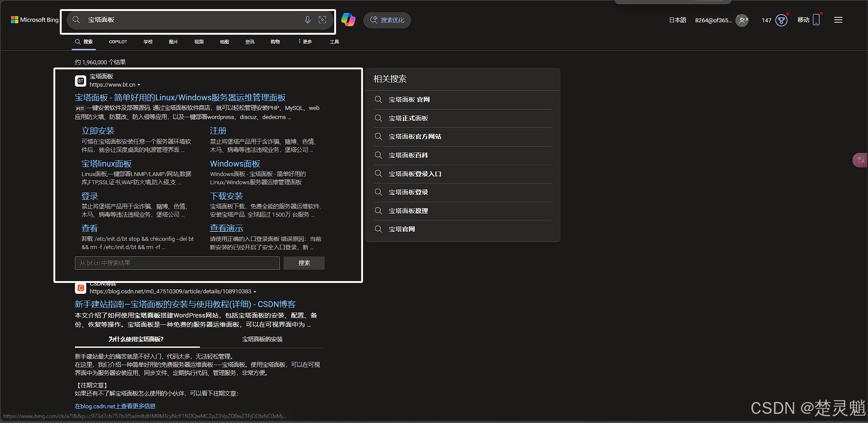Click the 搜索优化 button
Image resolution: width=868 pixels, height=423 pixels.
click(x=387, y=20)
